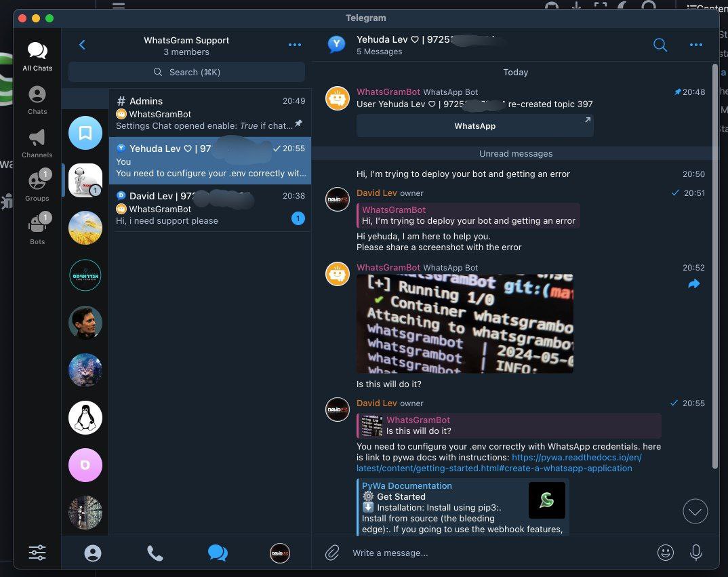
Task: Click David Lev sender name at 20:51
Action: point(376,193)
